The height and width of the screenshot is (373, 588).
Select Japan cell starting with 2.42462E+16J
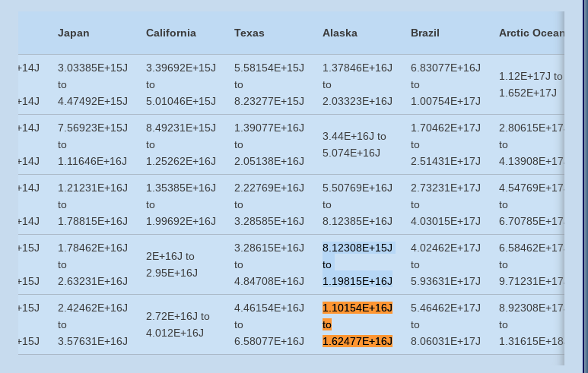(x=93, y=324)
